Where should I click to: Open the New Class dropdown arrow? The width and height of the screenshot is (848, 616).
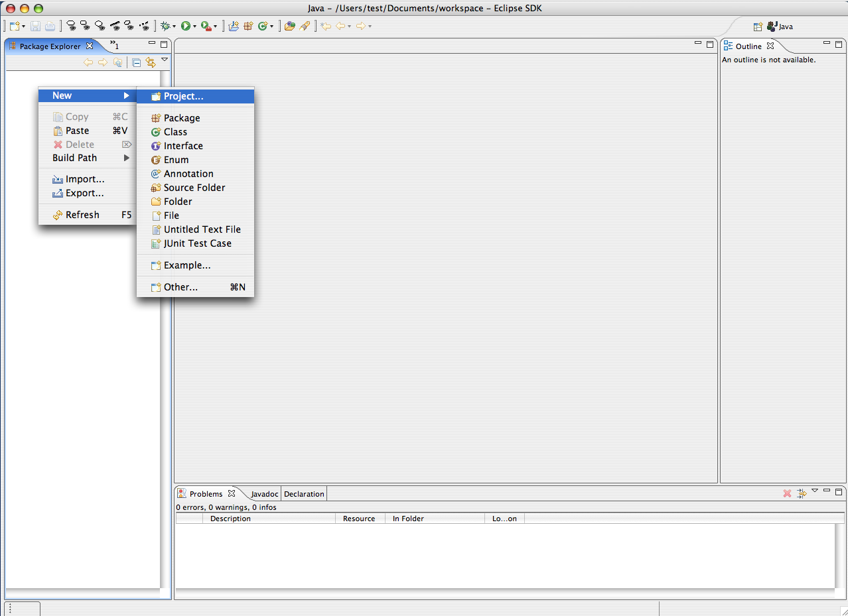pos(271,27)
